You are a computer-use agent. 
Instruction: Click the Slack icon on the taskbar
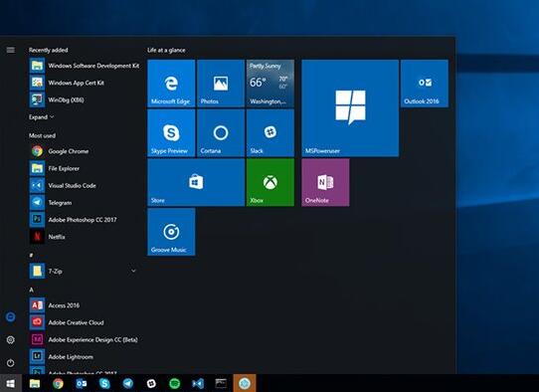point(151,383)
